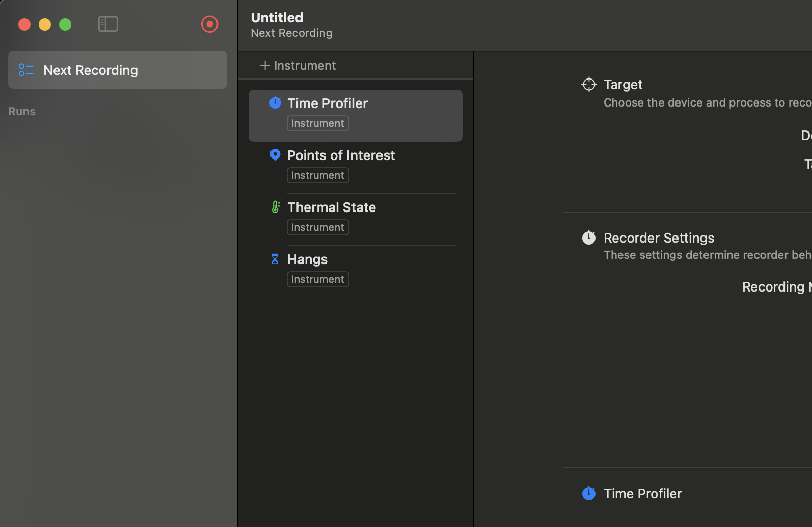Select the Time Profiler instrument row
Viewport: 812px width, 527px height.
[x=356, y=116]
